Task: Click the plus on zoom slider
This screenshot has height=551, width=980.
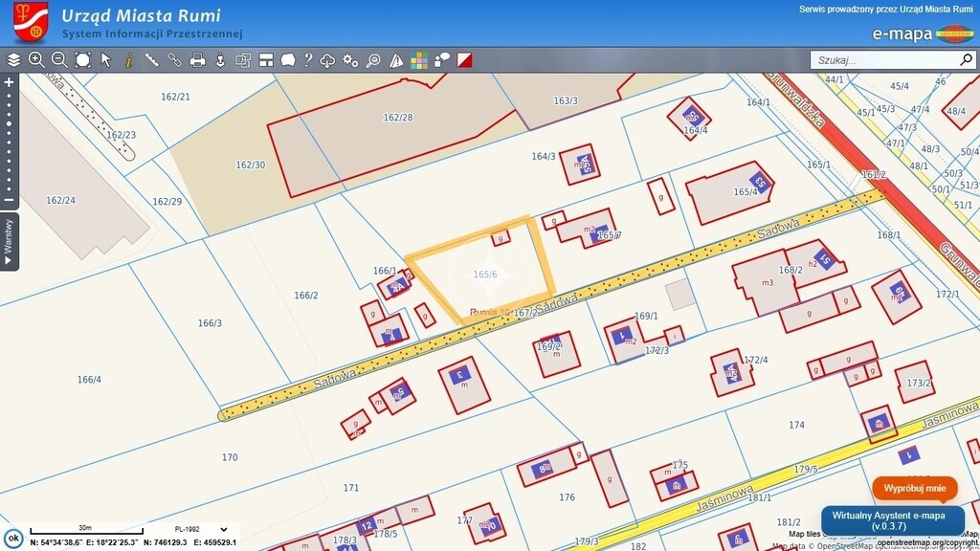Action: point(9,82)
